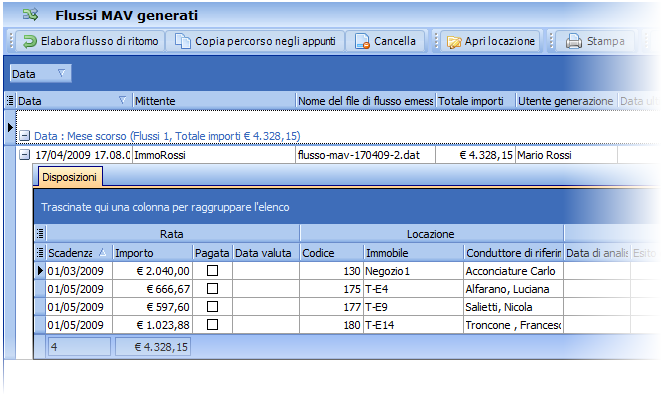This screenshot has width=662, height=395.
Task: Click footer total € 4.328,15 in Importo
Action: 153,347
